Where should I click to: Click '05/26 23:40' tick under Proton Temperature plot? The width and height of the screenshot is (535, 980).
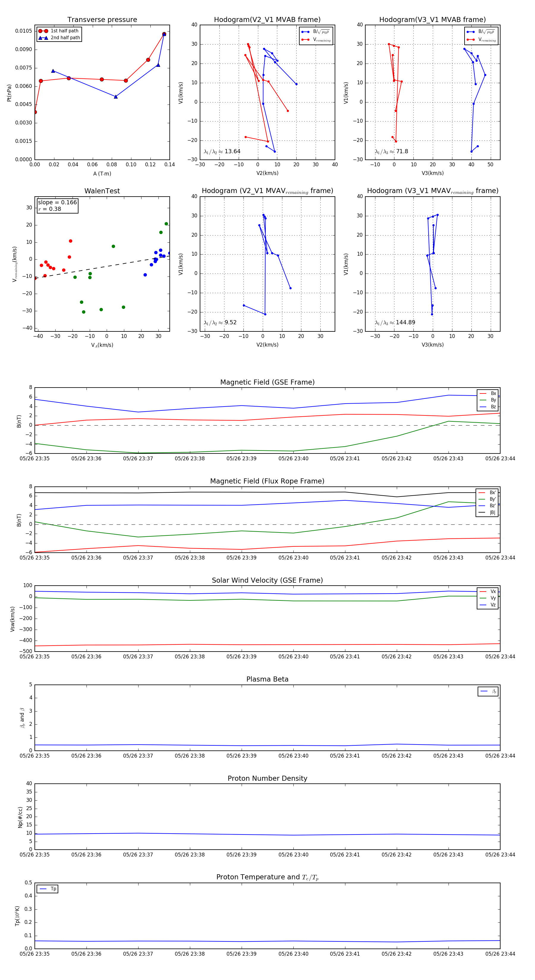coord(293,954)
